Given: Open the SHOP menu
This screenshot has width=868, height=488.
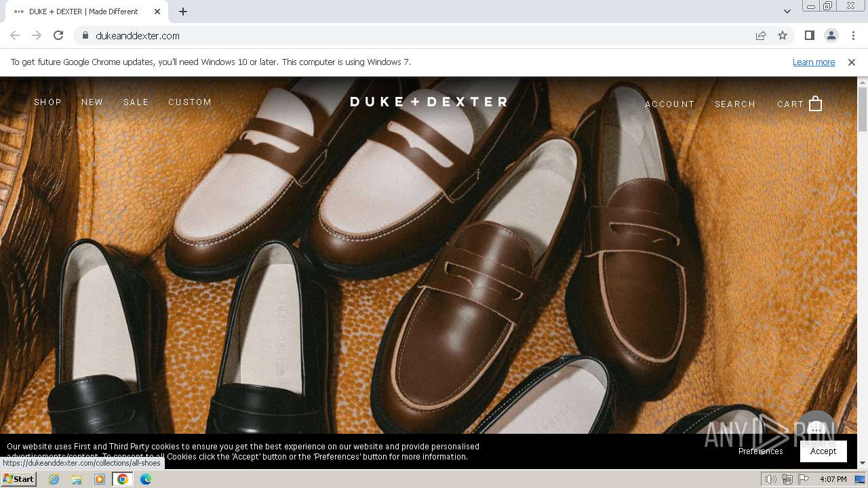Looking at the screenshot, I should (x=47, y=102).
